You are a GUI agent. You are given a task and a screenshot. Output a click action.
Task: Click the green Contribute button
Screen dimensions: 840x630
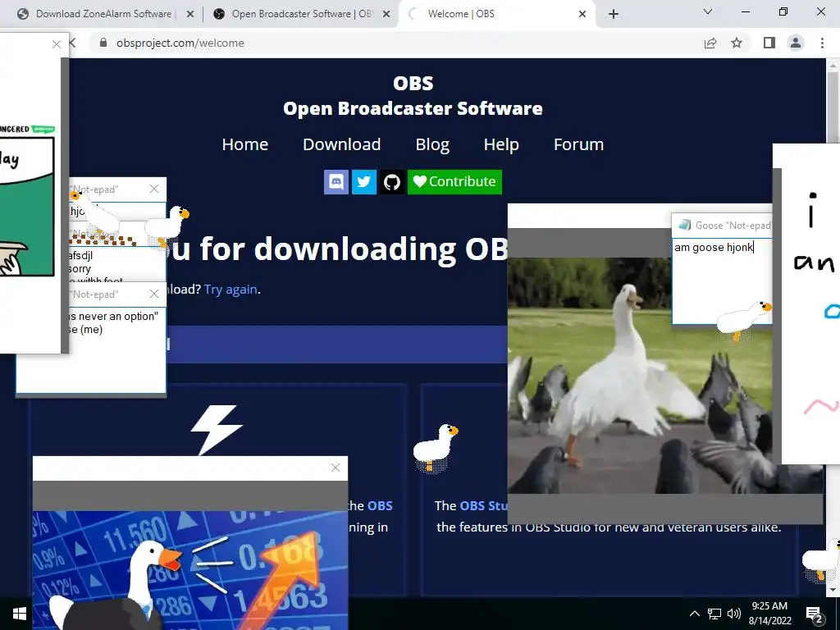pyautogui.click(x=454, y=182)
